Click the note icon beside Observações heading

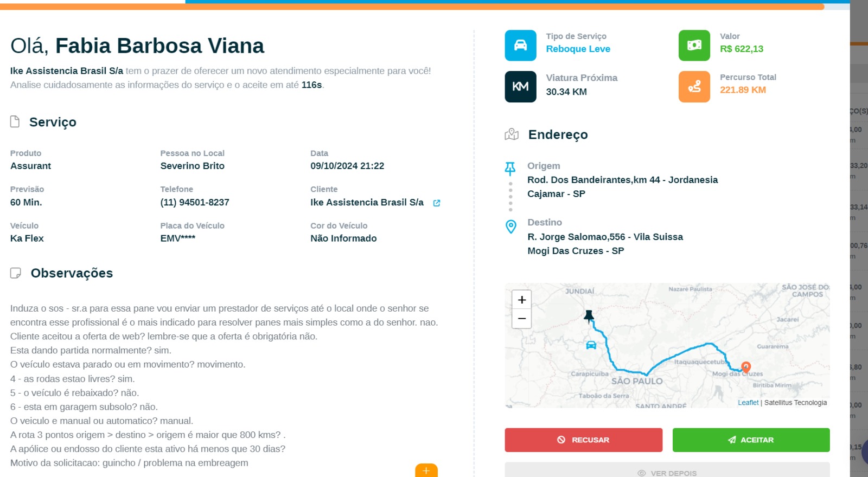16,273
